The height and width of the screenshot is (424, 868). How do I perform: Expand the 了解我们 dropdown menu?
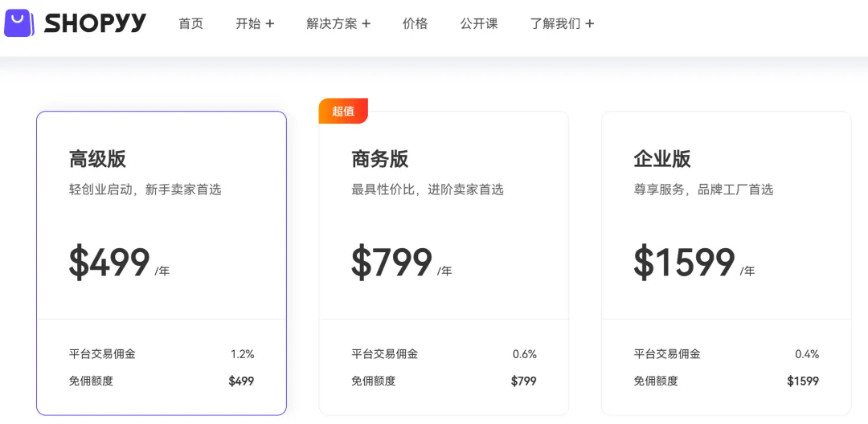[x=562, y=23]
